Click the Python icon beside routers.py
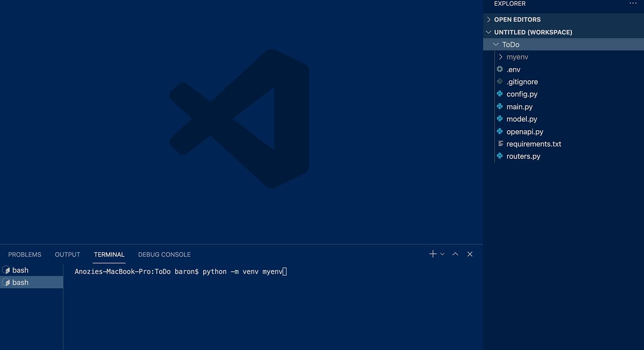This screenshot has height=350, width=644. click(x=500, y=156)
